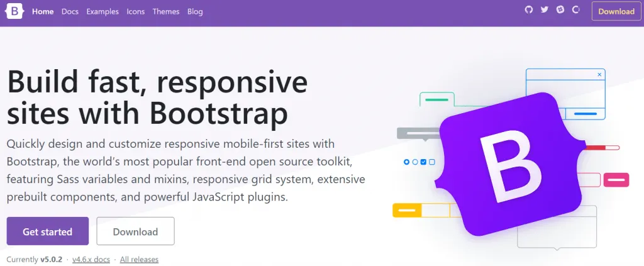Open the Twitter bird icon link
The width and height of the screenshot is (644, 266).
coord(545,9)
